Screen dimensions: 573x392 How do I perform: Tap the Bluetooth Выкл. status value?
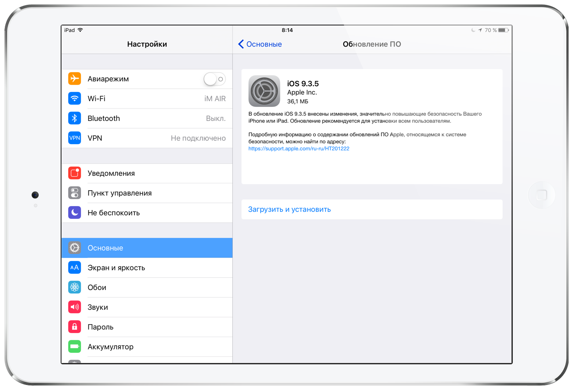pos(216,118)
